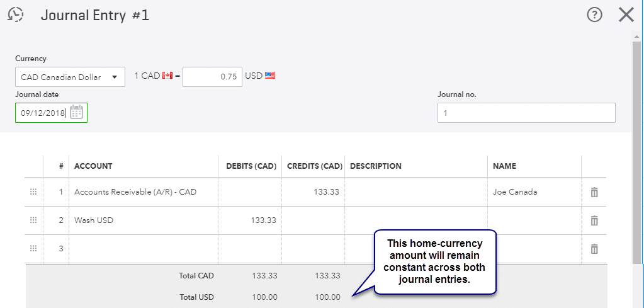This screenshot has width=644, height=308.
Task: Select drag handle of Wash USD row
Action: coord(34,220)
